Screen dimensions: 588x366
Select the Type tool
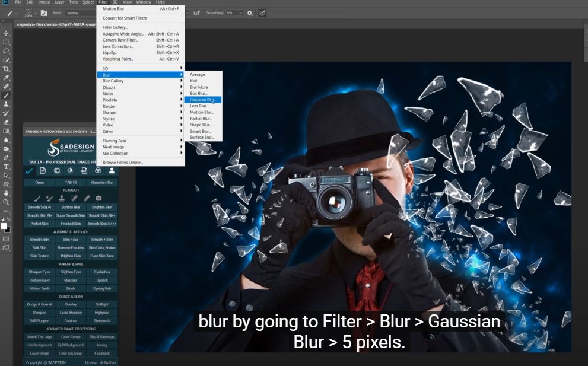(7, 167)
